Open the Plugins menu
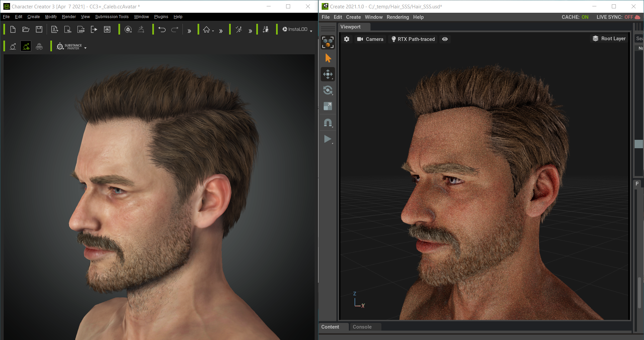Screen dimensions: 644x340 coord(161,17)
